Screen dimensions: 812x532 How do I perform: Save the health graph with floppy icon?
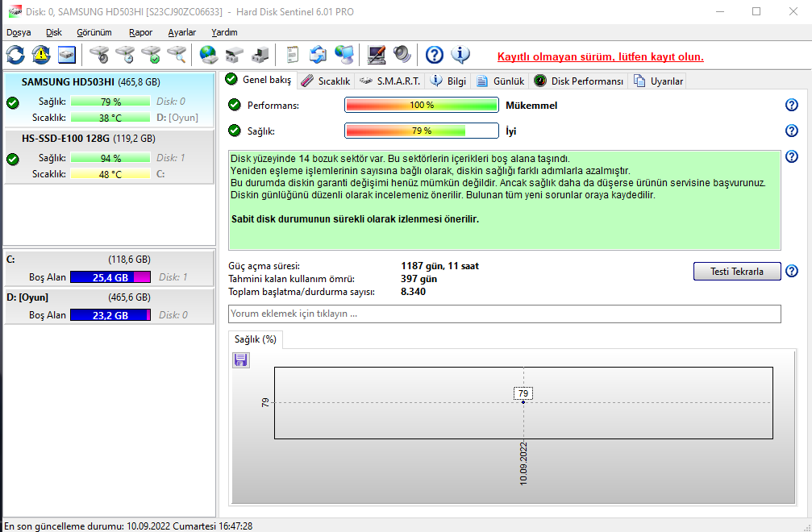pos(241,360)
